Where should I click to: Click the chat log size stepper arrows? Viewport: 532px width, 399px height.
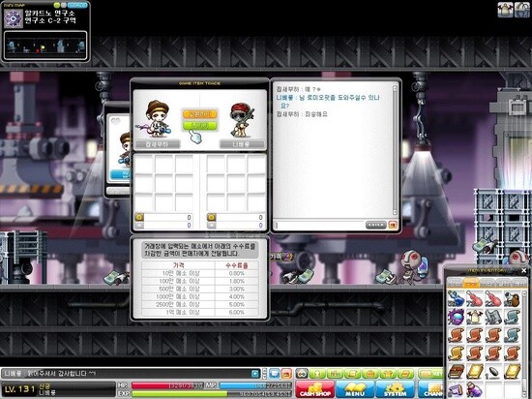click(264, 374)
